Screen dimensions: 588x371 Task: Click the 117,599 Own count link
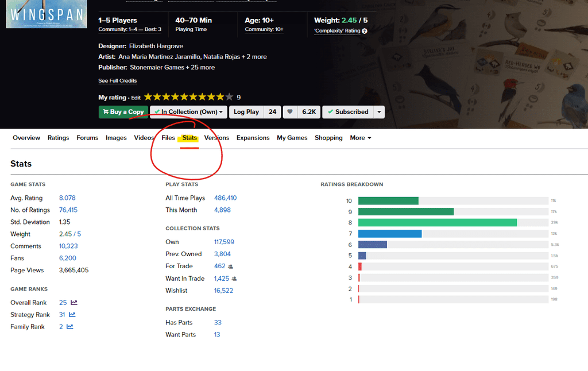[224, 242]
